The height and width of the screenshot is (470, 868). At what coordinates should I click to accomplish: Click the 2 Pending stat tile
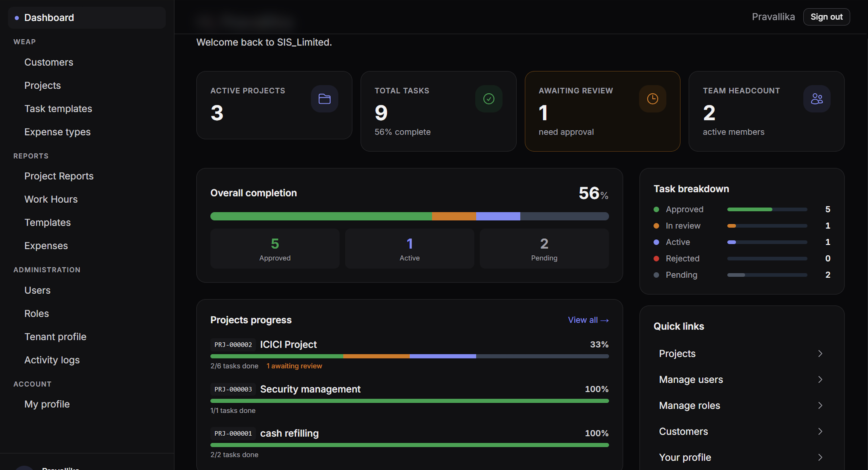(544, 249)
